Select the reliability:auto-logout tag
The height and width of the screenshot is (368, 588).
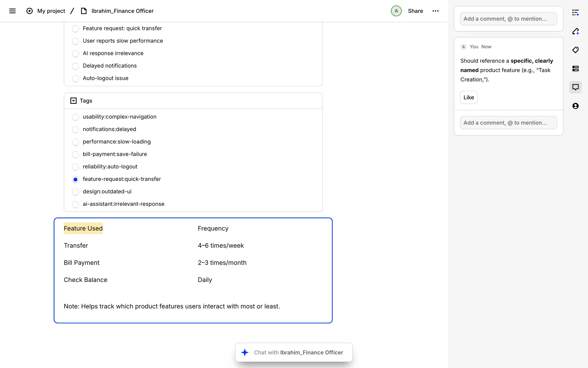tap(75, 167)
